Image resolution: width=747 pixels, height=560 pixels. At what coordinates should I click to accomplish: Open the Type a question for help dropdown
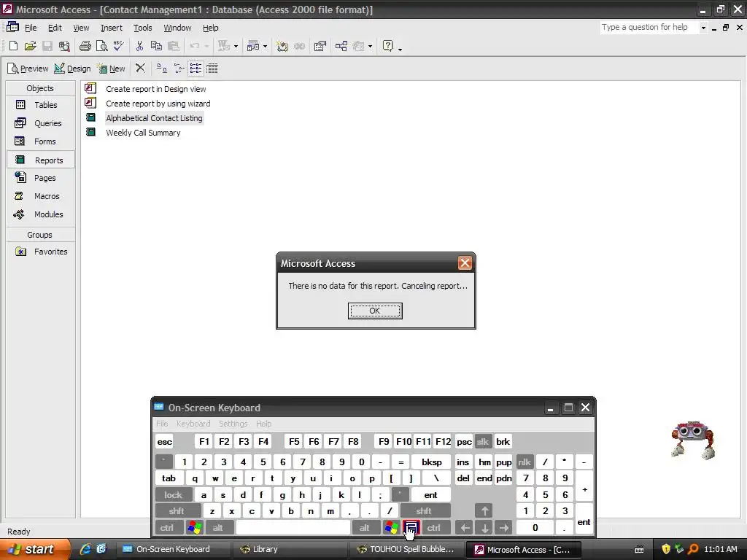click(703, 28)
